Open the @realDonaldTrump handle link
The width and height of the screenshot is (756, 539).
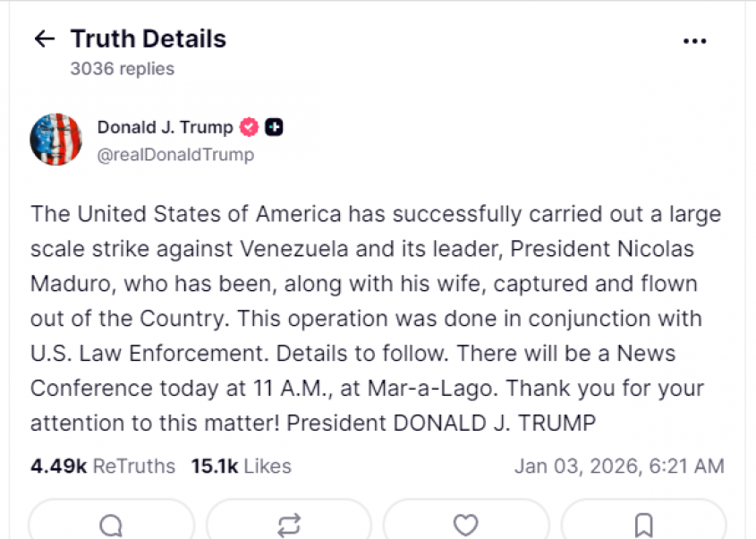click(x=174, y=154)
